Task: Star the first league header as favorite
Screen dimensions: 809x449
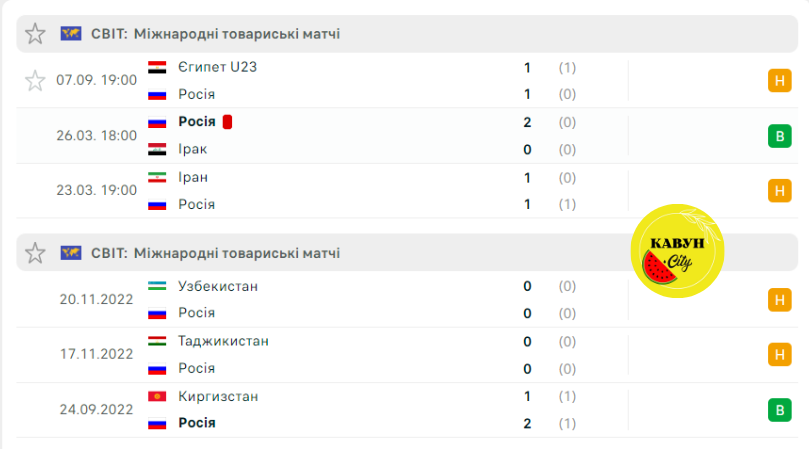Action: (35, 34)
